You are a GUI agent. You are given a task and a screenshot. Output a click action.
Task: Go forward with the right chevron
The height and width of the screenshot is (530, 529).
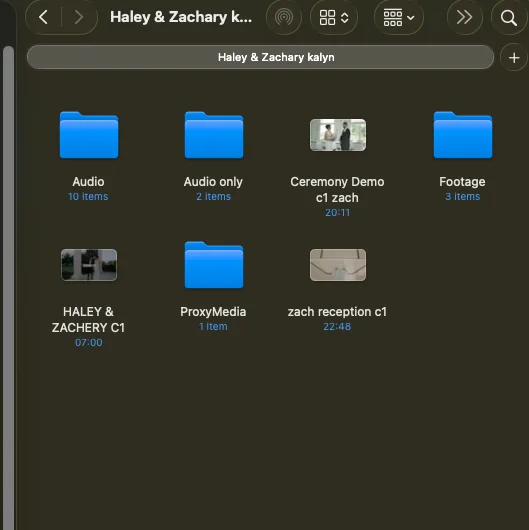point(78,17)
